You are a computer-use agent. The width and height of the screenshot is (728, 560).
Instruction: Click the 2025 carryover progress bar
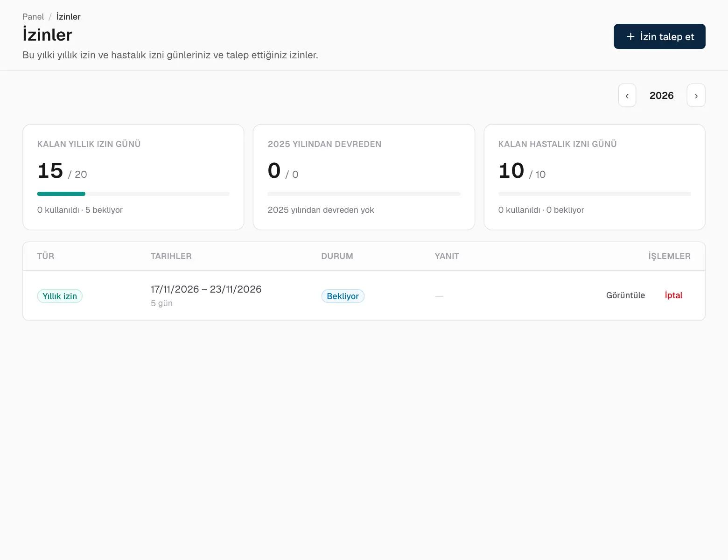(364, 194)
